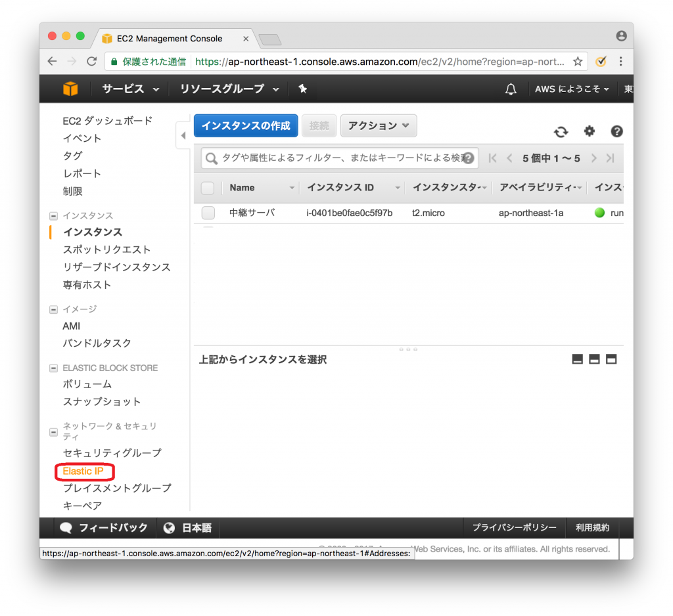Image resolution: width=673 pixels, height=616 pixels.
Task: Click the インスタンスの作成 button
Action: (x=246, y=125)
